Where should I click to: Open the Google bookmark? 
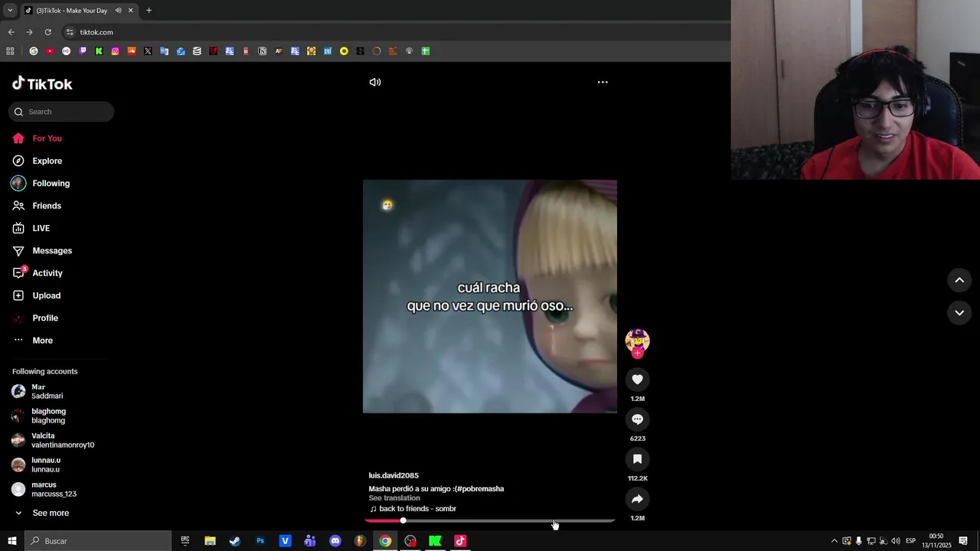coord(34,51)
